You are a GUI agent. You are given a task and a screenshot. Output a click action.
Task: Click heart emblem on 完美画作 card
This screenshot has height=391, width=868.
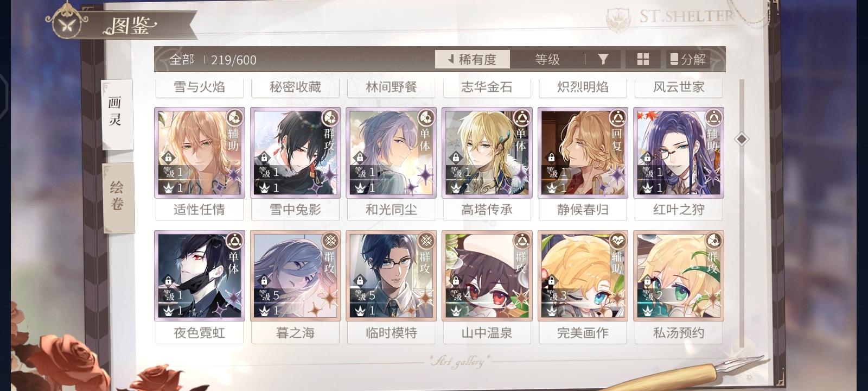coord(618,241)
